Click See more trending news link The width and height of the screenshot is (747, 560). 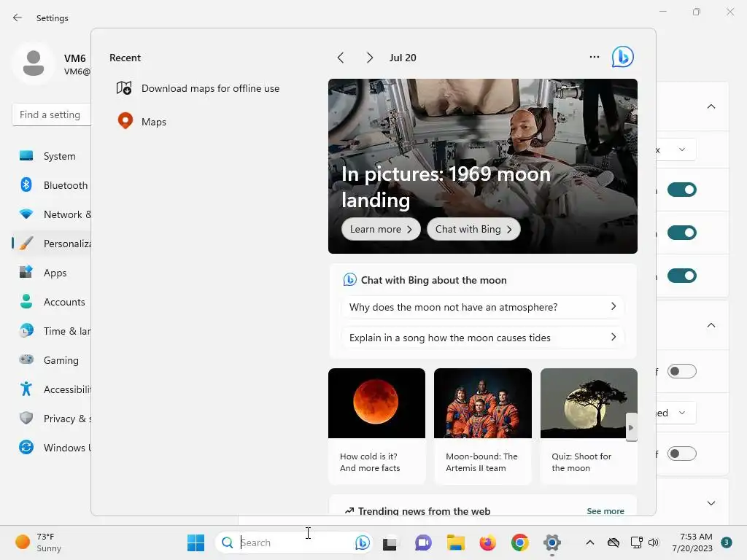point(605,511)
